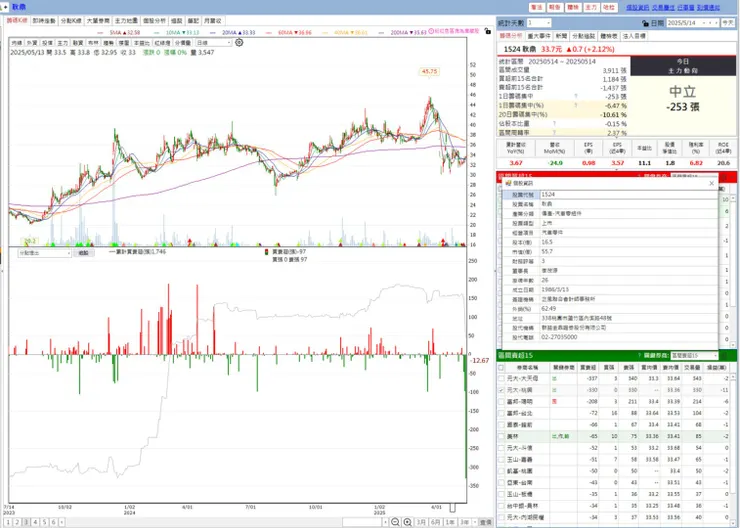
Task: Switch to the 分點K線 tab
Action: (x=71, y=21)
